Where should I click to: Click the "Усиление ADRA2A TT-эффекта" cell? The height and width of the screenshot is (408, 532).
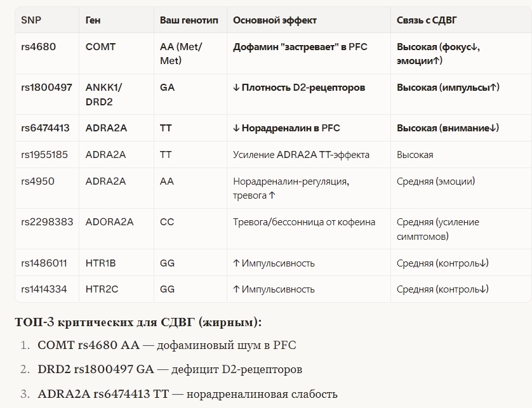point(301,155)
